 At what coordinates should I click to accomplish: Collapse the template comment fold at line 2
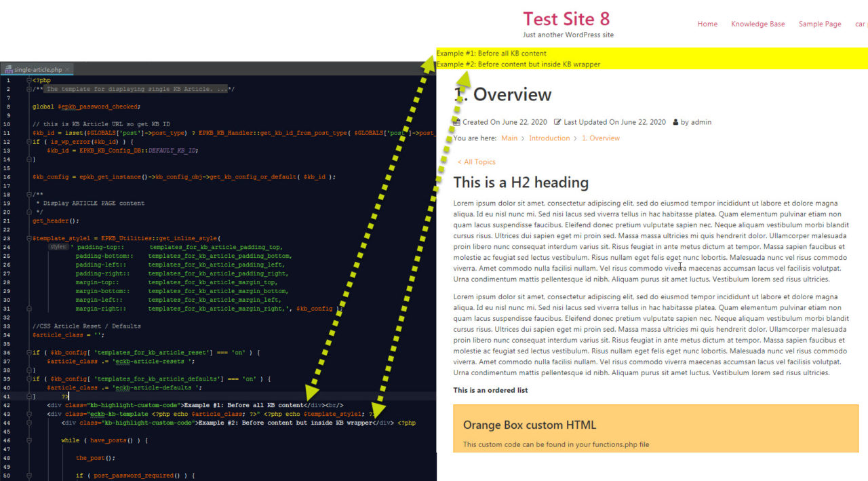[29, 88]
